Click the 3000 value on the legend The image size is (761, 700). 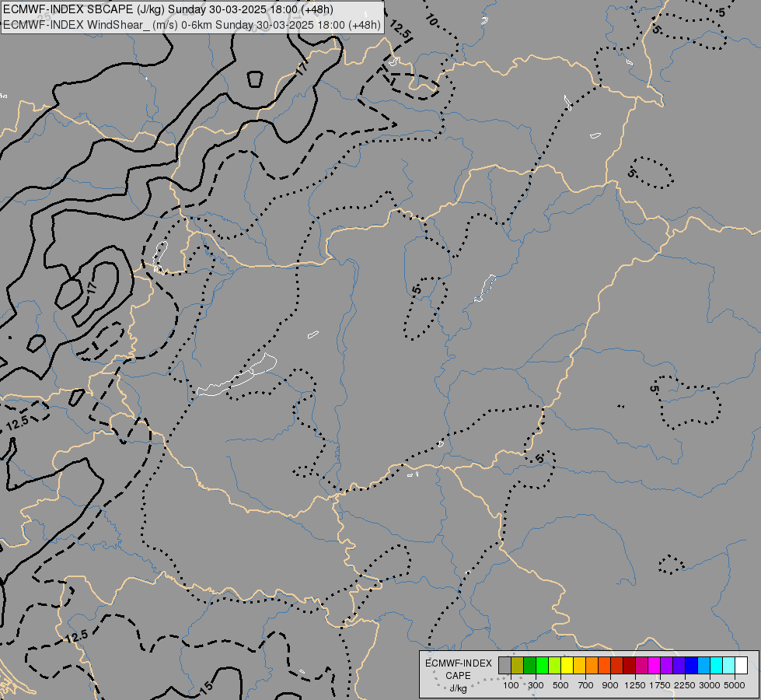pos(710,685)
